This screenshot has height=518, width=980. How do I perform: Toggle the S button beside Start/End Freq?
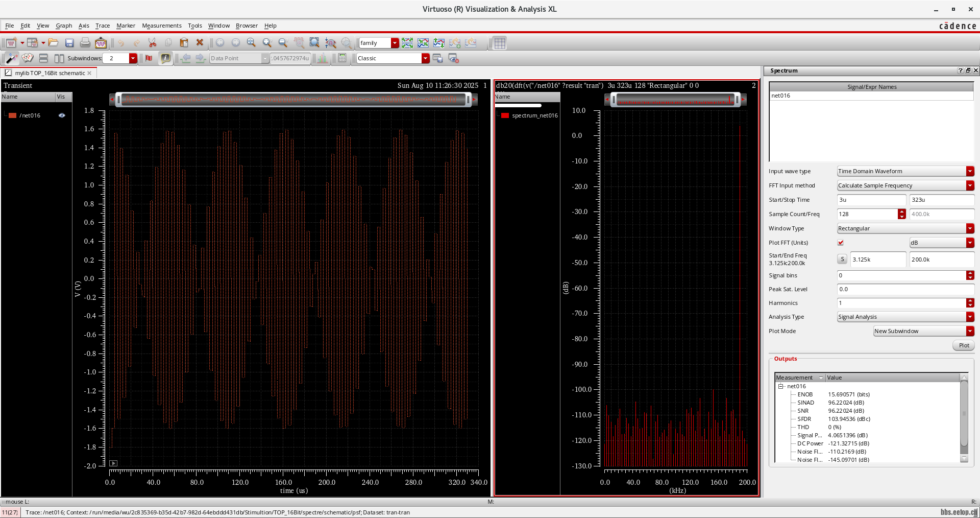tap(842, 260)
